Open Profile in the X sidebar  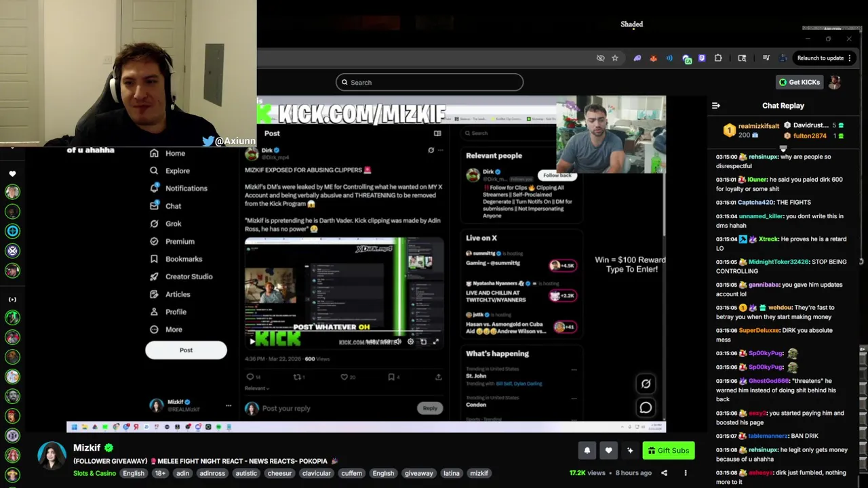(168, 312)
